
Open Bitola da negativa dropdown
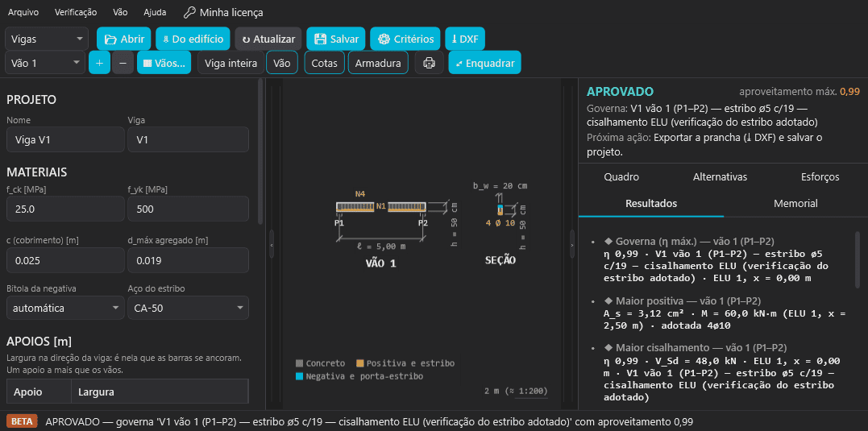[65, 309]
